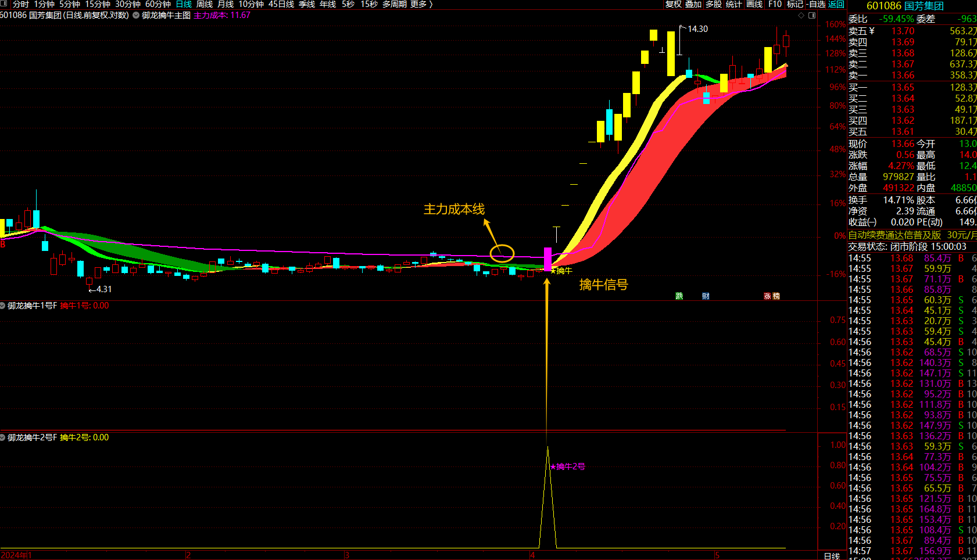Viewport: 977px width, 560px height.
Task: Select the 5分钟 period
Action: (70, 4)
